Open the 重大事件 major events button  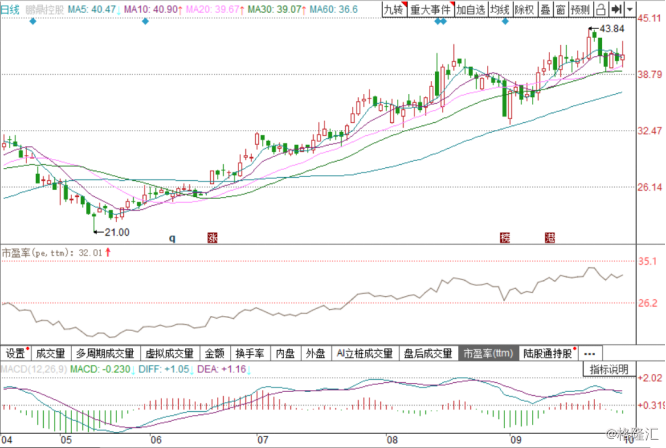coord(431,9)
